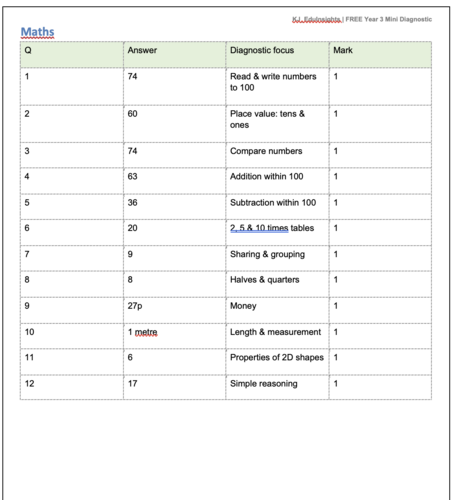Select the 'Diagnostic focus' header cell
The width and height of the screenshot is (462, 500).
(277, 55)
